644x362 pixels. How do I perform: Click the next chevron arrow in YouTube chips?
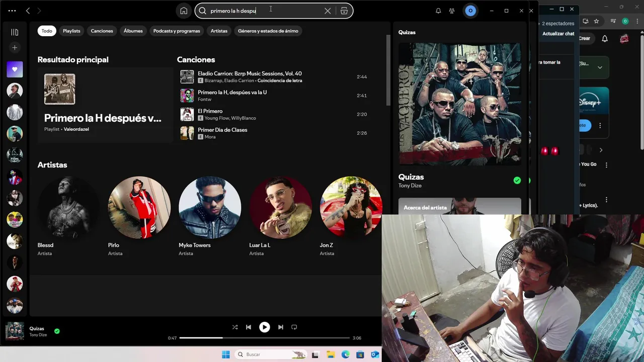pos(601,150)
